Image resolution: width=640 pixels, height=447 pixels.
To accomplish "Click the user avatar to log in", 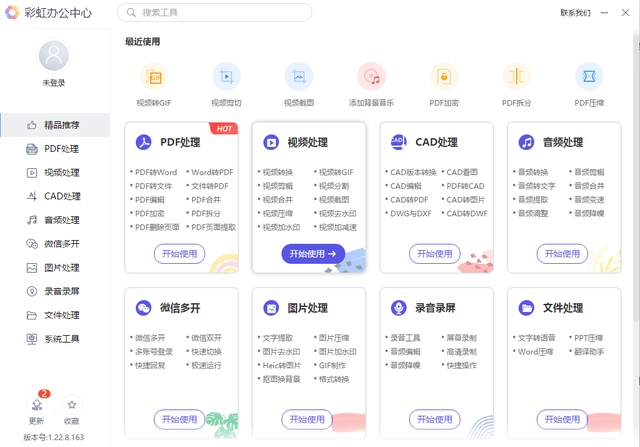I will [x=53, y=56].
